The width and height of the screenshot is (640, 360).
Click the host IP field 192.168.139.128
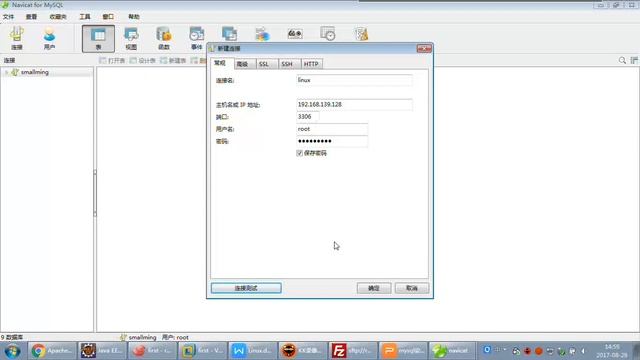[354, 104]
